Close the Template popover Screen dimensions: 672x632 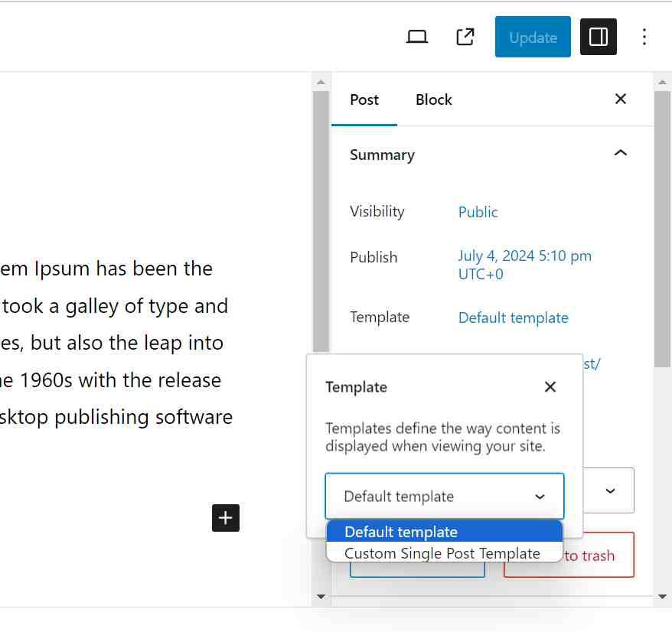(550, 387)
